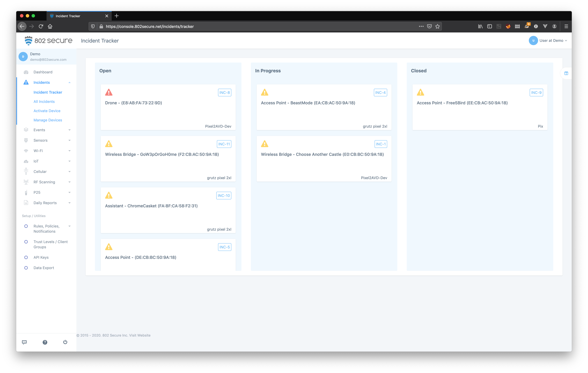Click the power logout icon in sidebar footer
Viewport: 588px width, 373px height.
pyautogui.click(x=65, y=342)
